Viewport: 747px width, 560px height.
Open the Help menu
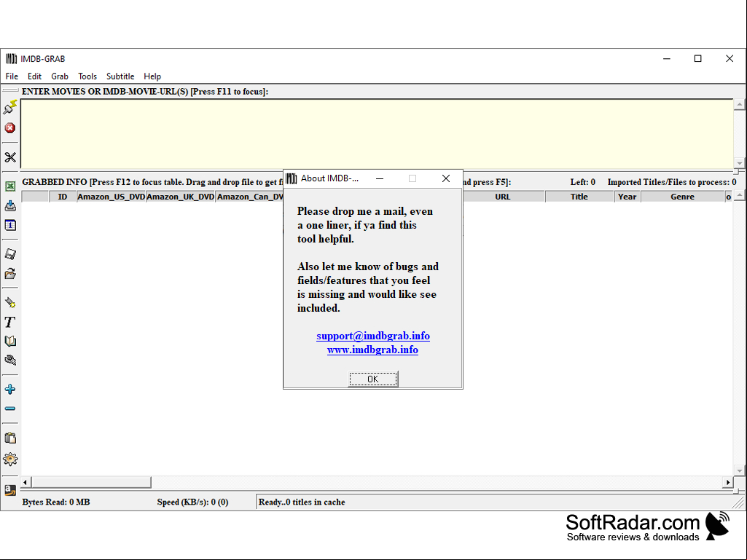[x=152, y=76]
